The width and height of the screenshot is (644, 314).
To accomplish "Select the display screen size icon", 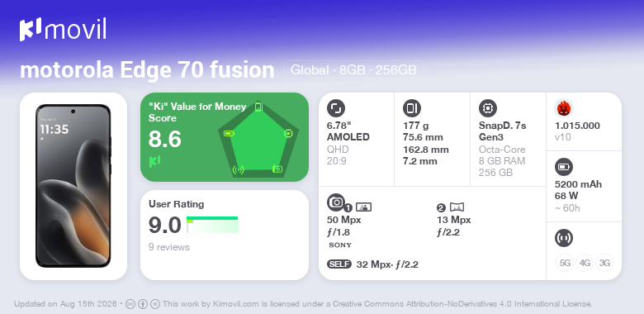I will pyautogui.click(x=335, y=108).
